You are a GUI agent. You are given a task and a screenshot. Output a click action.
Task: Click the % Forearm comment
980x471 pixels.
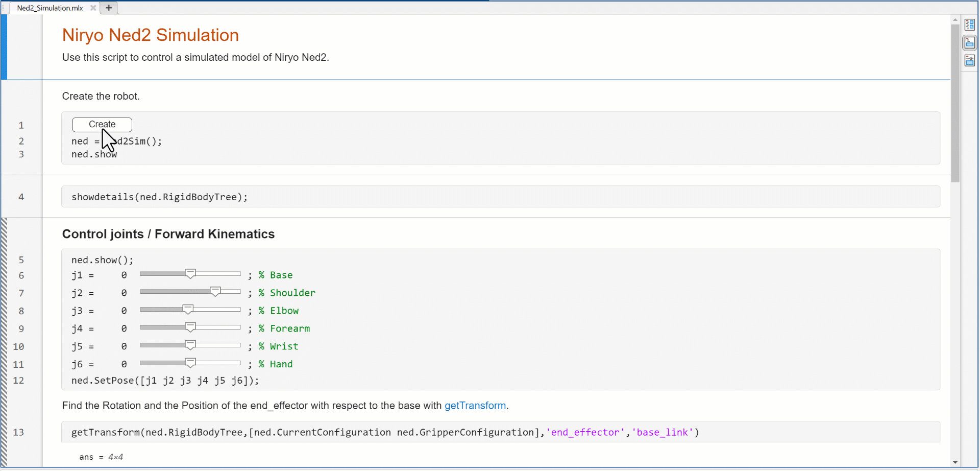click(x=284, y=329)
